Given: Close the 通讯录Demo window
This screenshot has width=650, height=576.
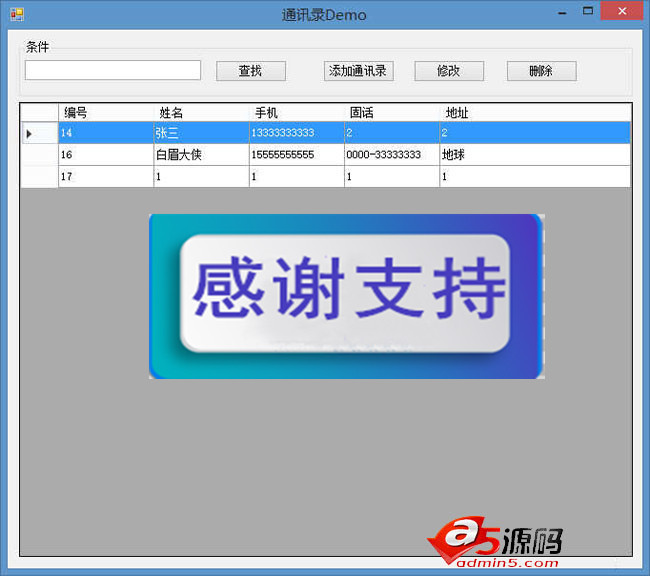Looking at the screenshot, I should point(622,11).
